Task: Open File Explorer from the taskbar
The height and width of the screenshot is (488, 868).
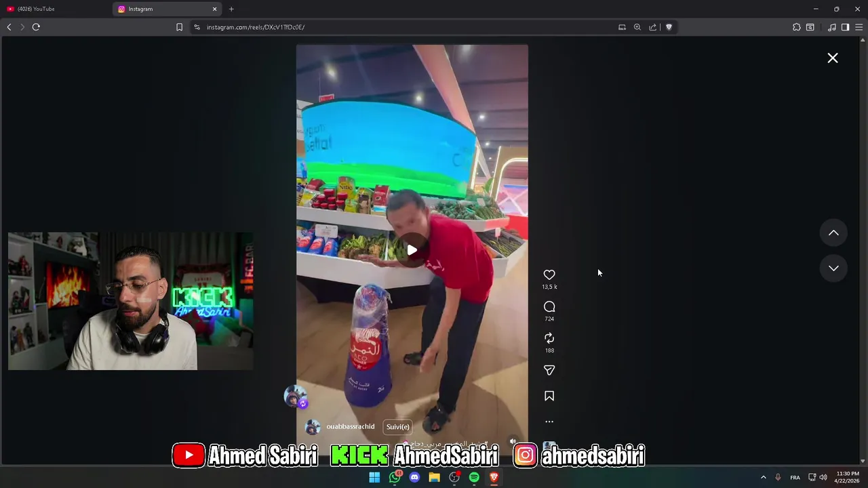Action: tap(435, 477)
